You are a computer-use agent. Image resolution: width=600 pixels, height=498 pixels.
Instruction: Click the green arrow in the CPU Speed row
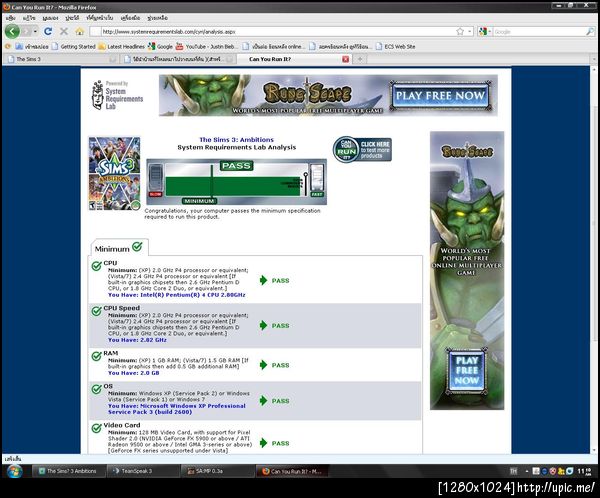[x=263, y=325]
